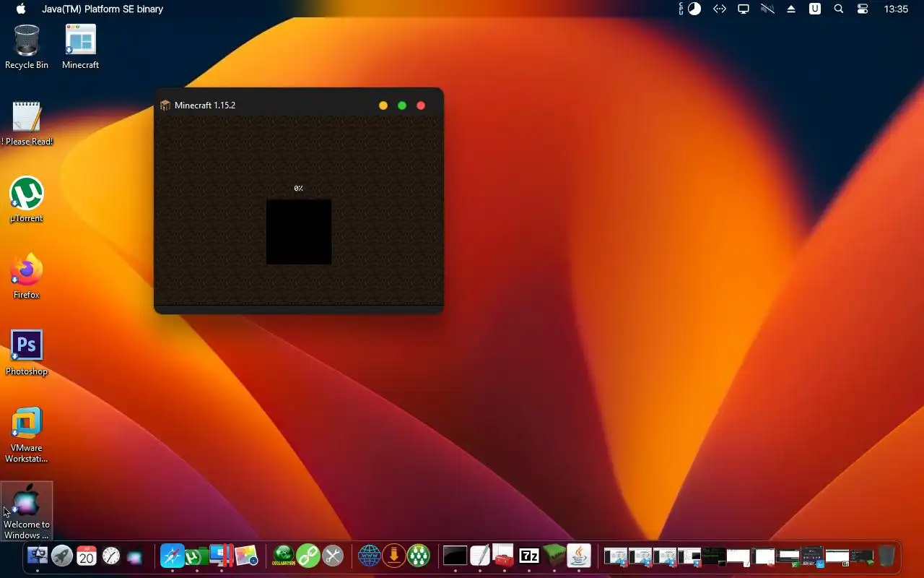Maximize Minecraft window with green button
This screenshot has height=578, width=924.
coord(402,105)
